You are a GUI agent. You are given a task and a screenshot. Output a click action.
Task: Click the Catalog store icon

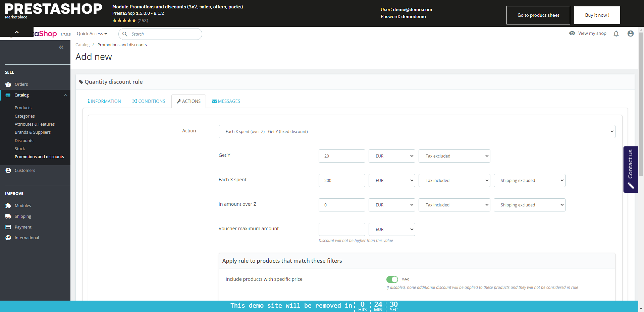[x=8, y=95]
